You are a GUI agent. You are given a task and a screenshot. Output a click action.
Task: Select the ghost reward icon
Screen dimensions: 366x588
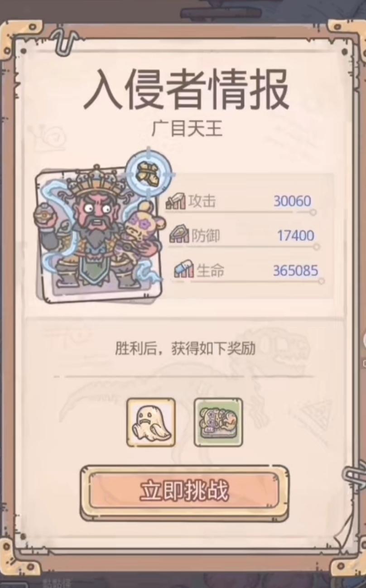point(151,422)
